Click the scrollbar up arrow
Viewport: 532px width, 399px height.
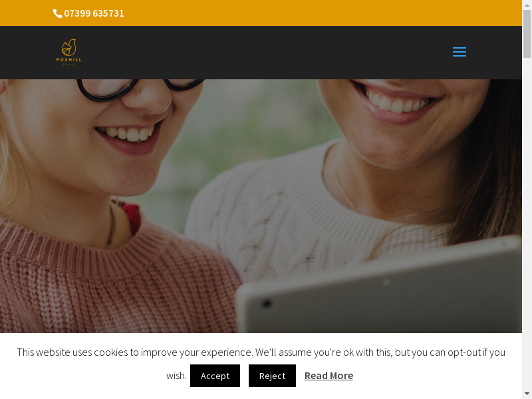tap(527, 4)
